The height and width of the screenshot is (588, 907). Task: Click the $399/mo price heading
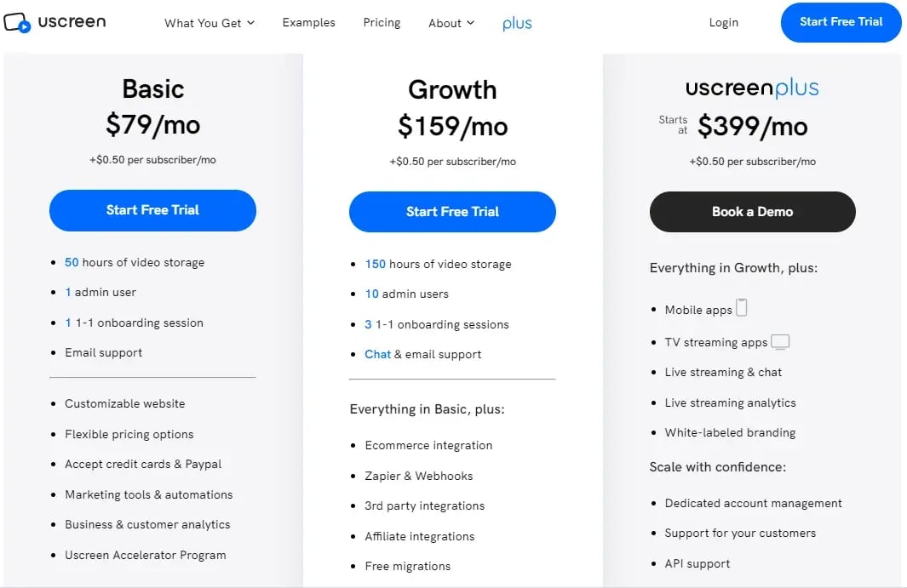click(753, 127)
